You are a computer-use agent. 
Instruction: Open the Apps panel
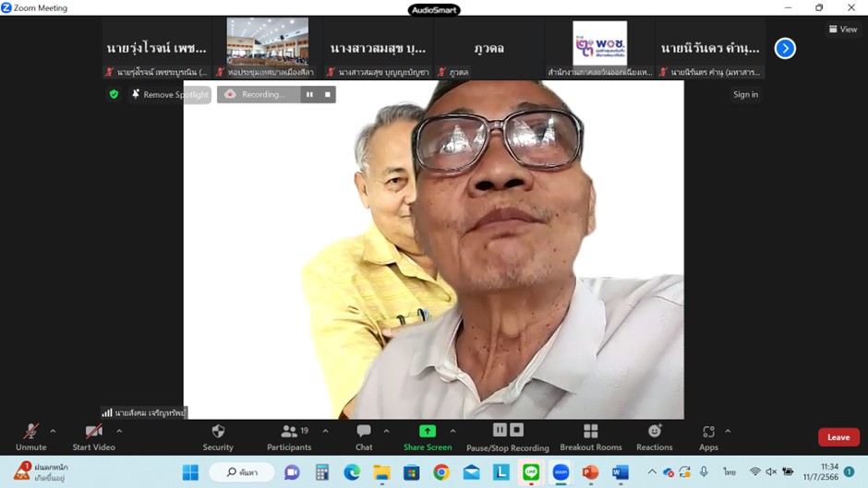(708, 436)
